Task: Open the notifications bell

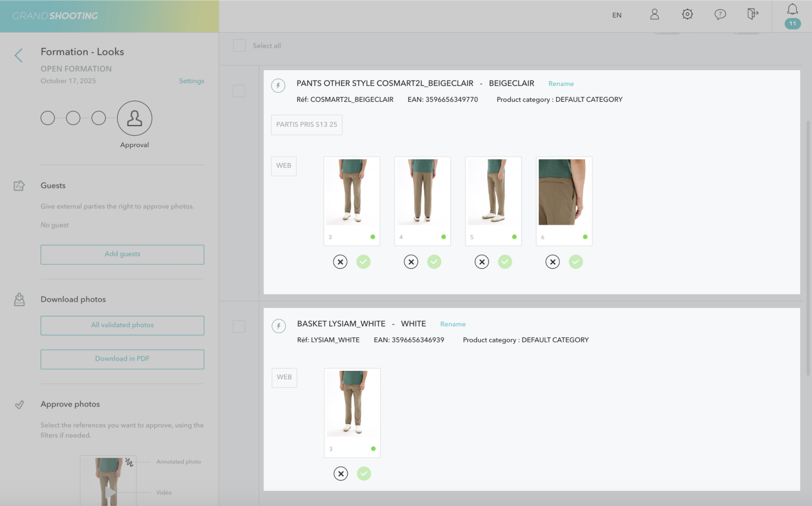Action: pos(792,10)
